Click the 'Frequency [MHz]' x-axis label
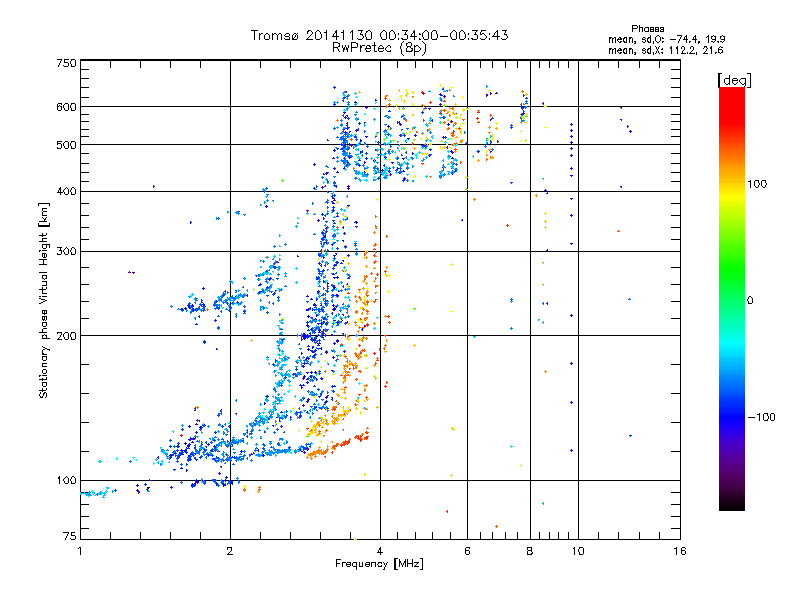800x600 pixels. pos(379,564)
